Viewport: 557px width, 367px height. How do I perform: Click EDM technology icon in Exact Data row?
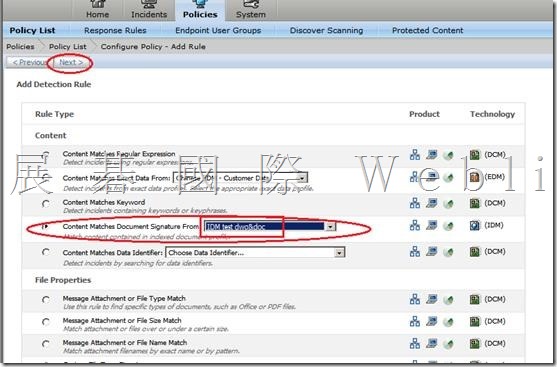pyautogui.click(x=475, y=177)
